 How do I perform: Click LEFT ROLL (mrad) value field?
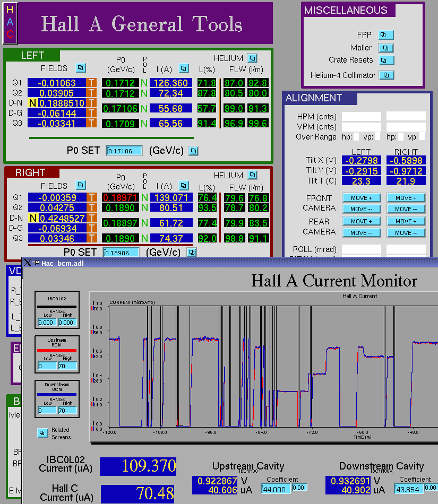point(362,249)
